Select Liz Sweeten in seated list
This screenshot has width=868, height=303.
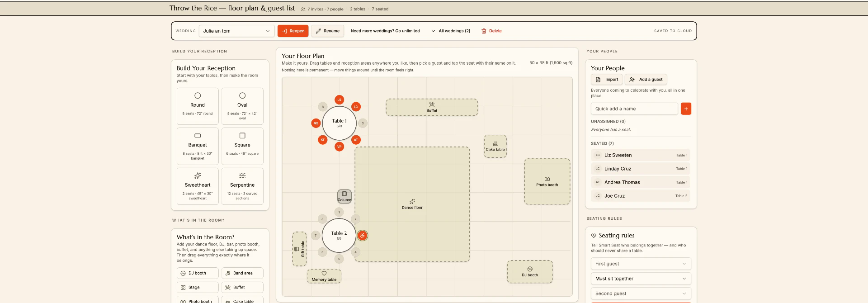pyautogui.click(x=641, y=155)
